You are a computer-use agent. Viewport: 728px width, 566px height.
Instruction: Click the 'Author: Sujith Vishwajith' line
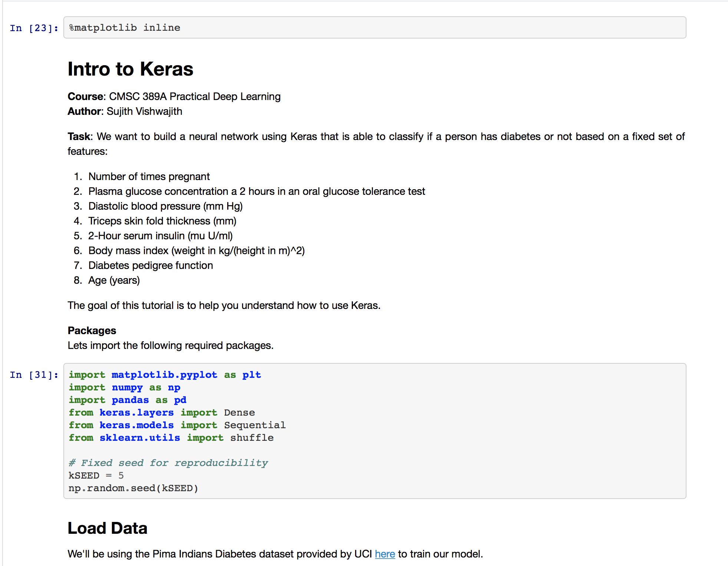coord(125,111)
